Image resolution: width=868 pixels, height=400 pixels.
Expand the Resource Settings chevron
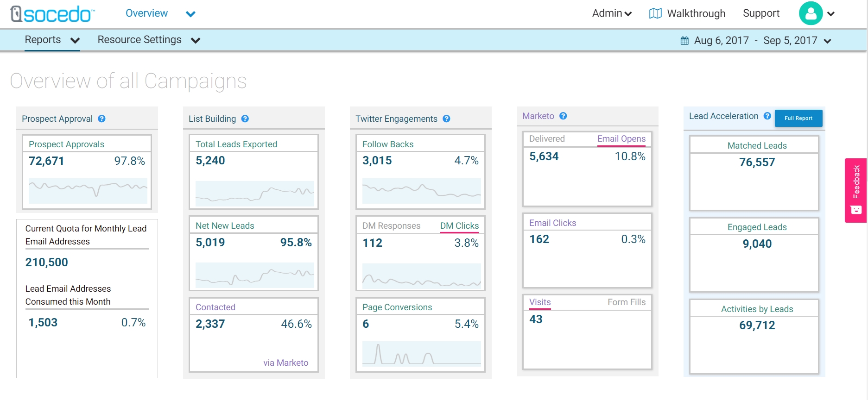pyautogui.click(x=196, y=41)
